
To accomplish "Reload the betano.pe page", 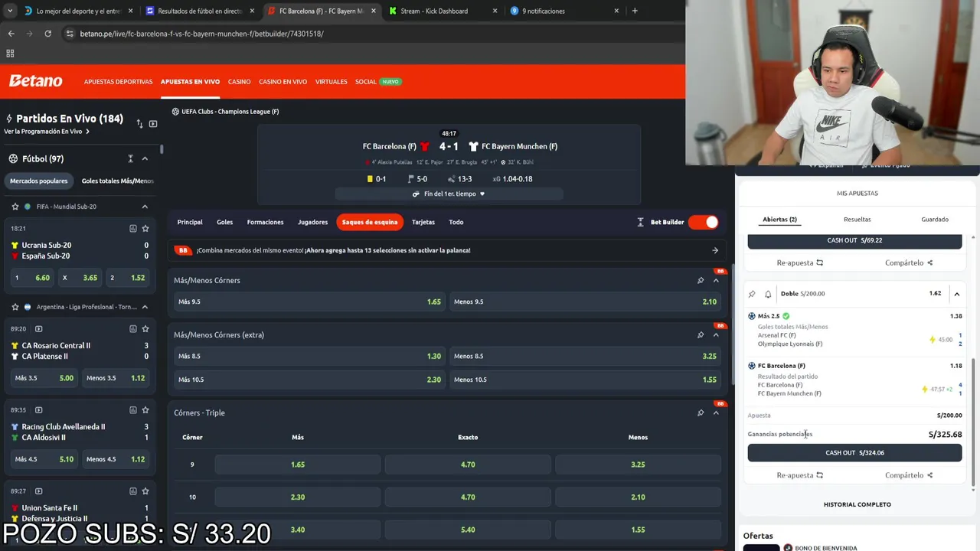I will pyautogui.click(x=47, y=34).
